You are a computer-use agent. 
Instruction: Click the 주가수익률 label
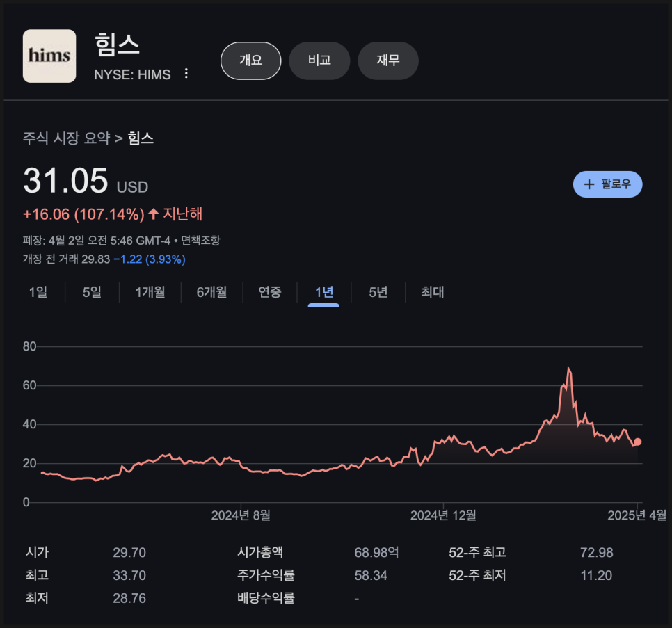(x=266, y=575)
